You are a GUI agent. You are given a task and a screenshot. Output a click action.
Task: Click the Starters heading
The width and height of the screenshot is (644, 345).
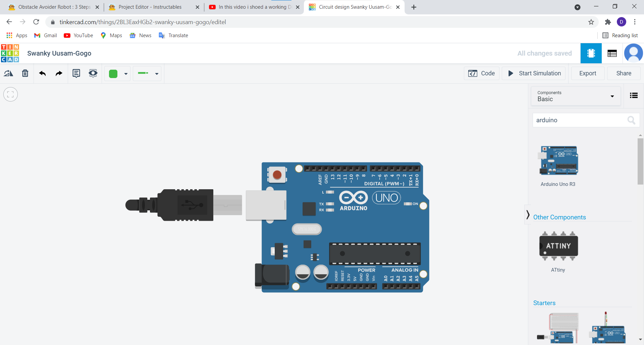point(544,303)
